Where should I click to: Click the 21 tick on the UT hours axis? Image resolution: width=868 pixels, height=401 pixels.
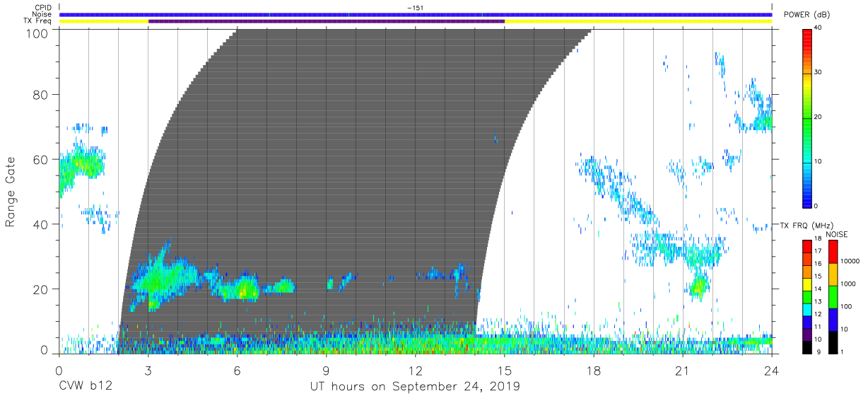[683, 370]
